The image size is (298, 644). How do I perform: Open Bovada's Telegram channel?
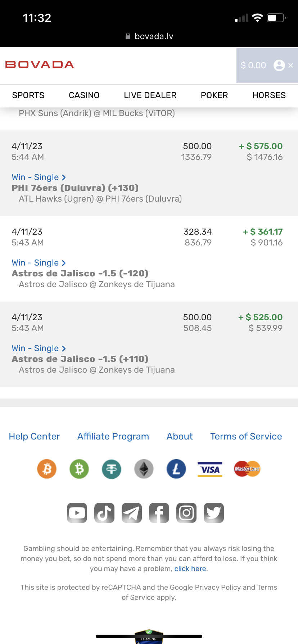tap(132, 513)
